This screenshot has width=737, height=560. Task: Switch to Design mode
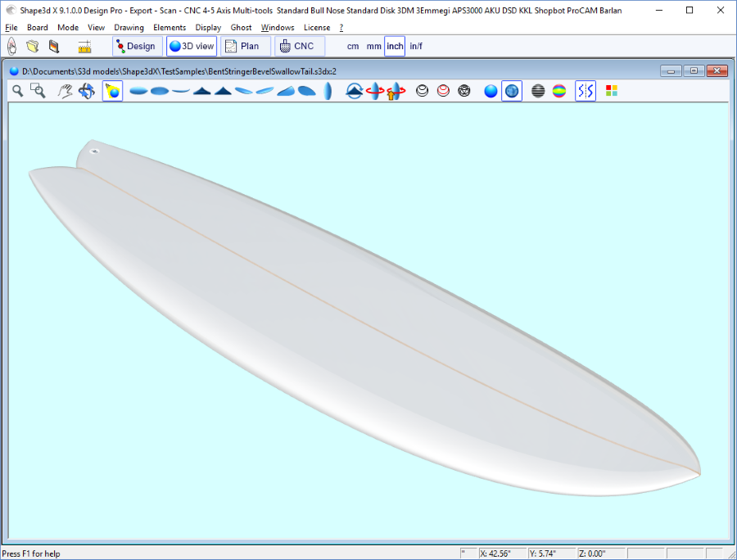point(135,47)
